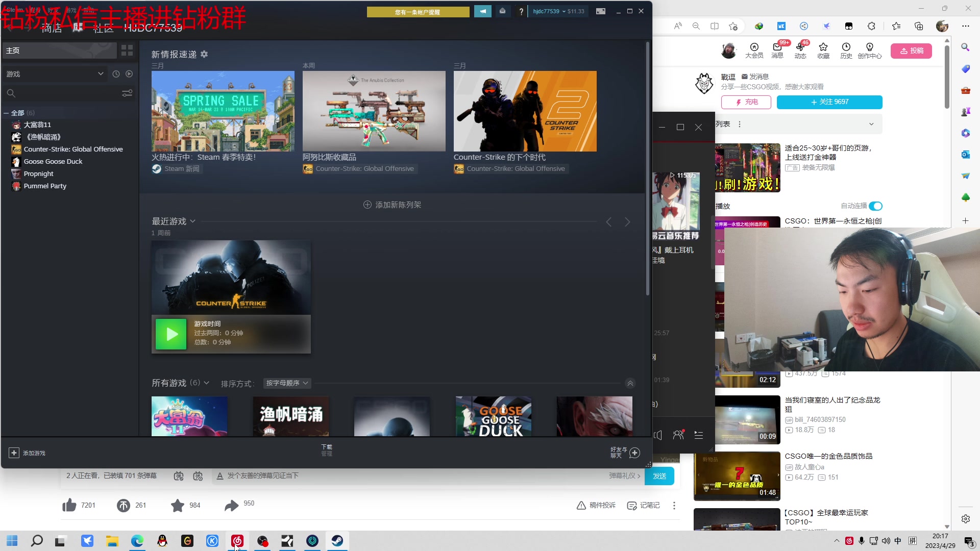Open the news feed gear settings
This screenshot has height=551, width=980.
click(x=204, y=54)
